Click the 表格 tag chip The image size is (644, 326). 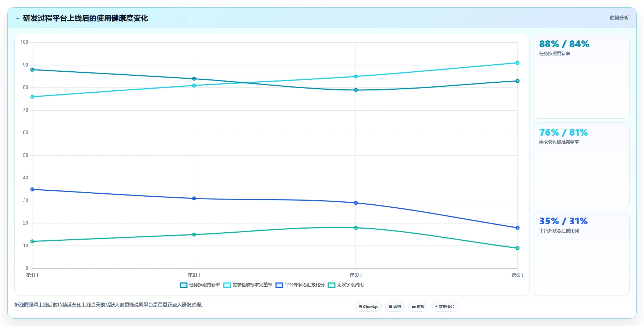click(x=395, y=307)
